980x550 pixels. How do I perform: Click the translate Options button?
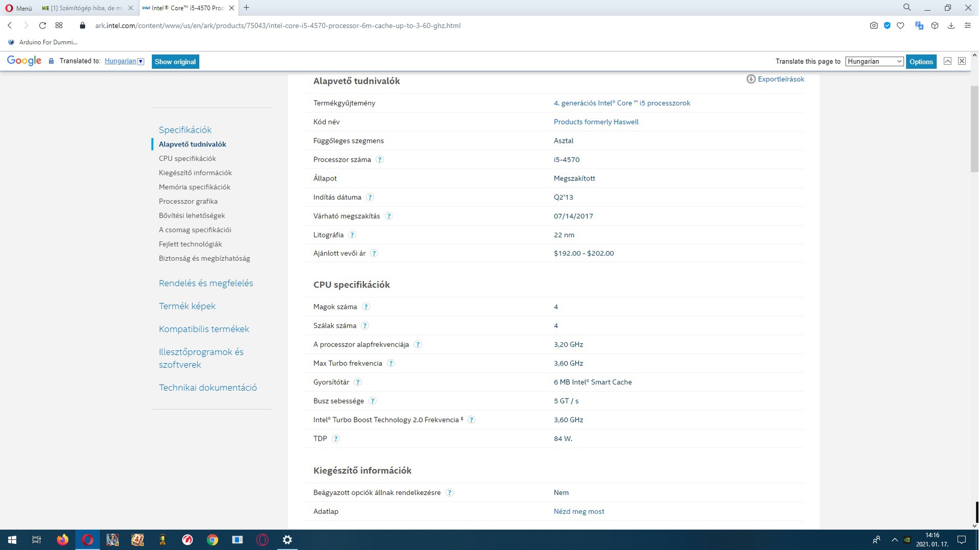point(921,62)
